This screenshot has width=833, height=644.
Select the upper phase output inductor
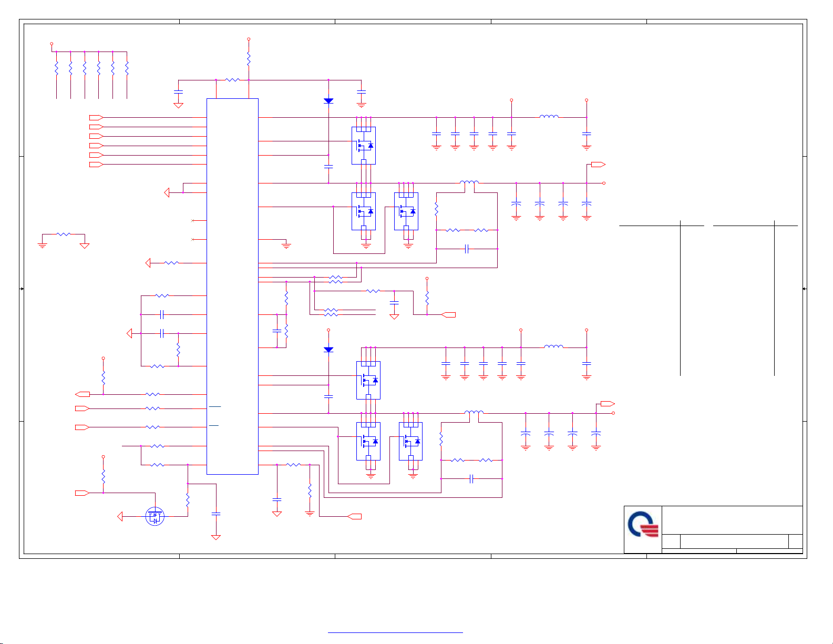469,182
